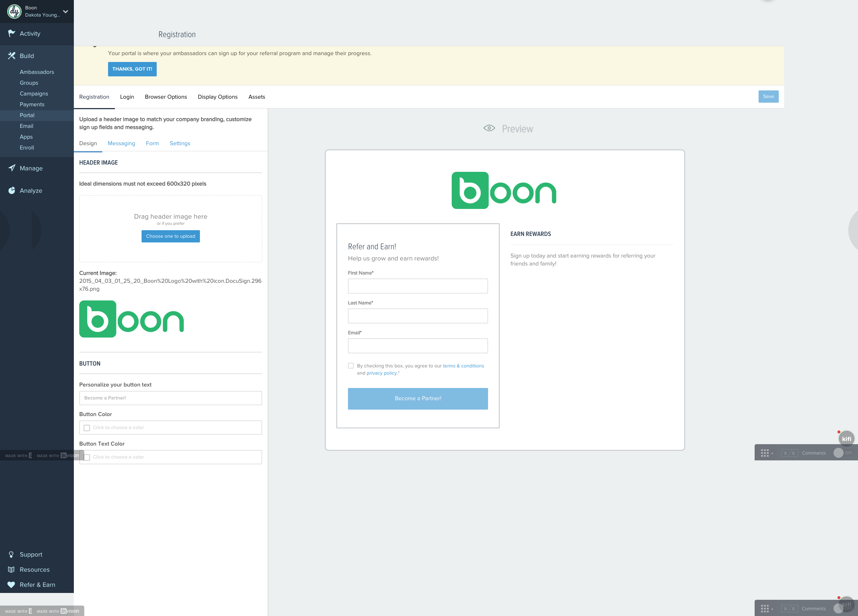Image resolution: width=858 pixels, height=616 pixels.
Task: Expand the Boon account dropdown chevron
Action: [x=66, y=12]
